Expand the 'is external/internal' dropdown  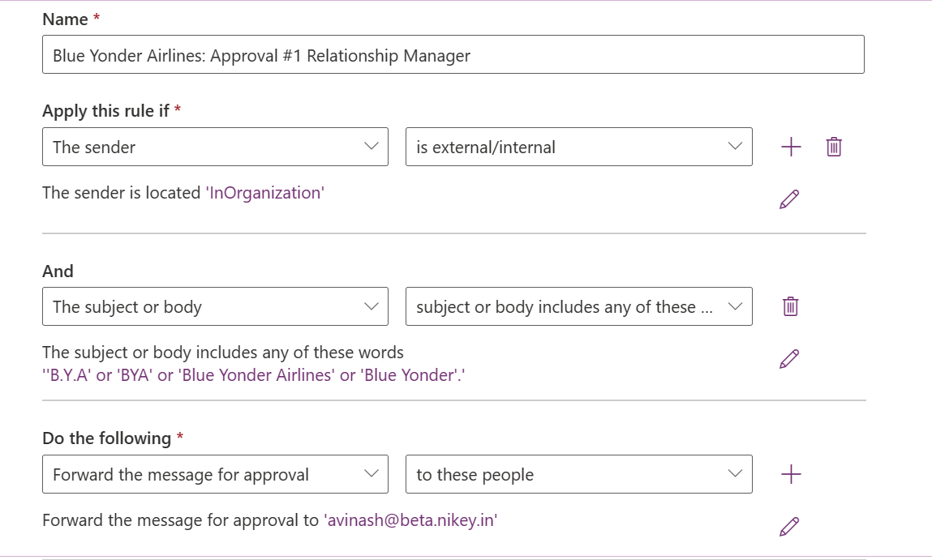coord(578,147)
